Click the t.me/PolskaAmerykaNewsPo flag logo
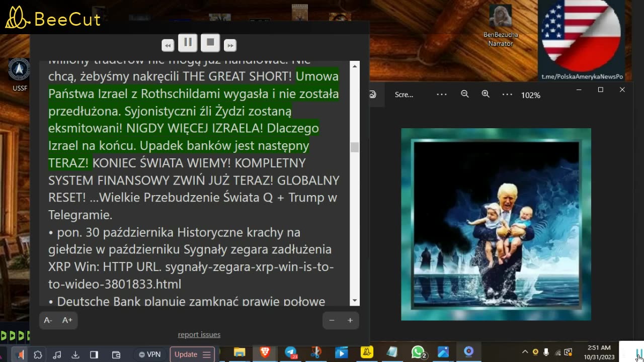This screenshot has height=362, width=644. 582,41
